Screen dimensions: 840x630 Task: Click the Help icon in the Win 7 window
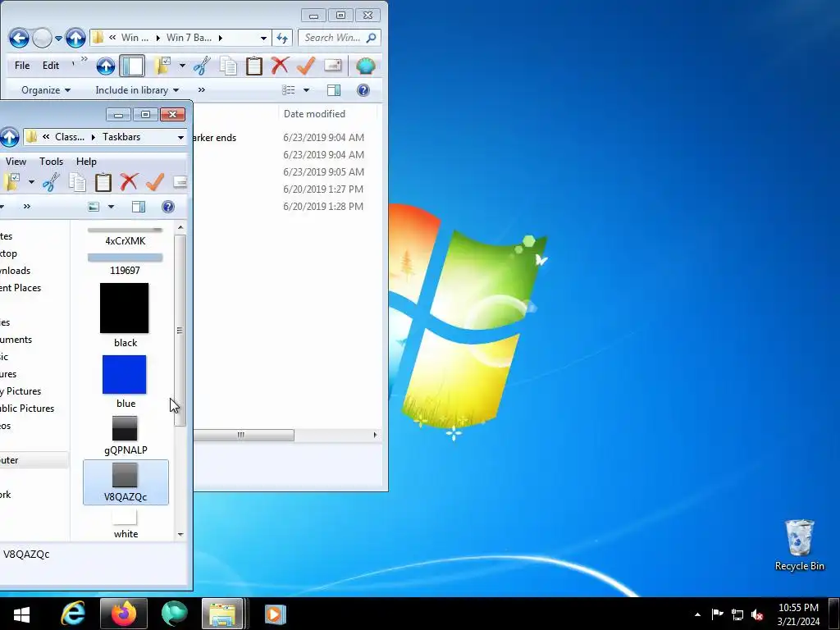(363, 90)
